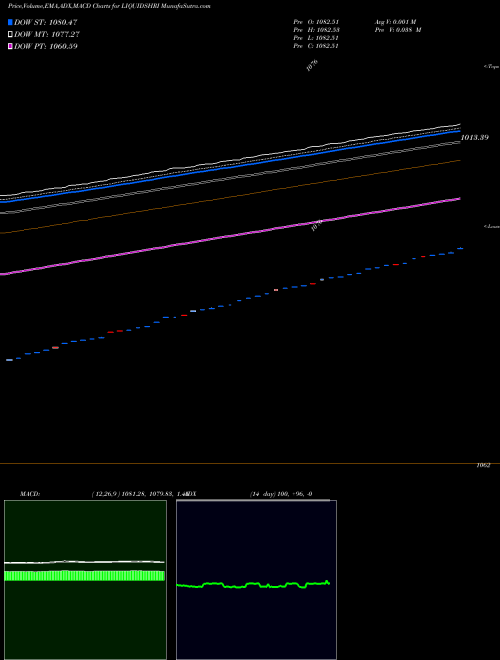Click the 'Pre L: 1082.51' low value
Screen dimensions: 500x660
(316, 38)
